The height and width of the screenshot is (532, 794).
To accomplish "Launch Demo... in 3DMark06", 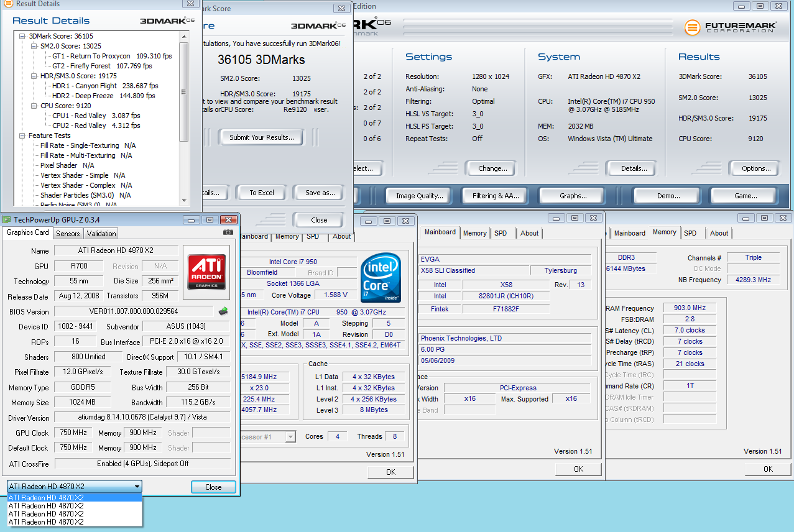I will coord(668,196).
